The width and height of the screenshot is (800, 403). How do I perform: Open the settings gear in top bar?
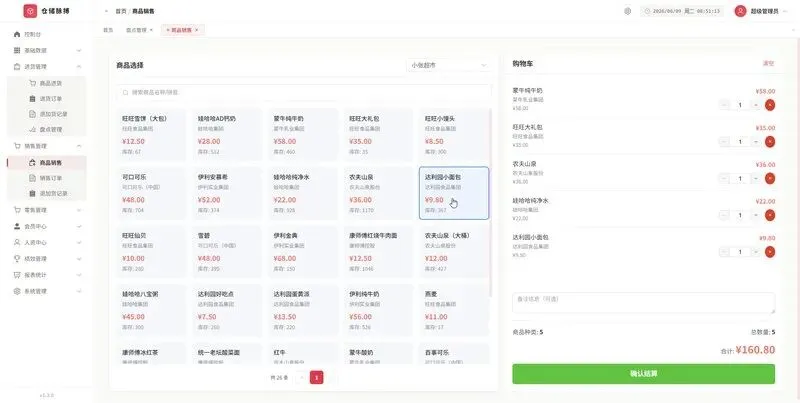click(x=628, y=11)
